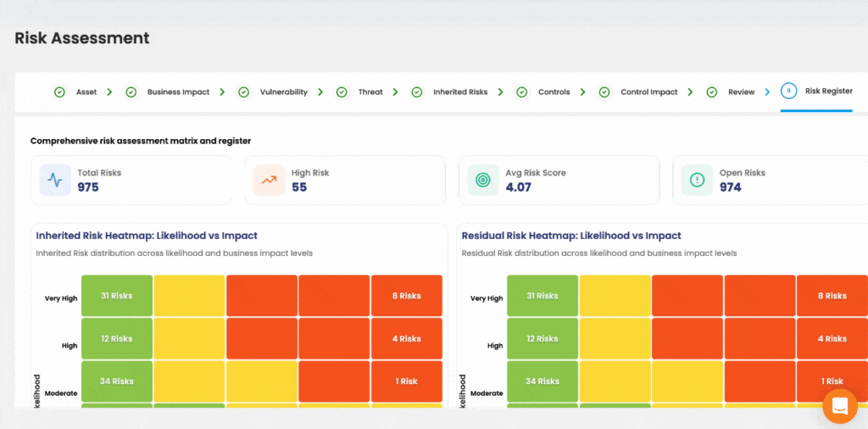Click the Total Risks pulse icon
Screen dimensions: 868x429
pyautogui.click(x=55, y=180)
